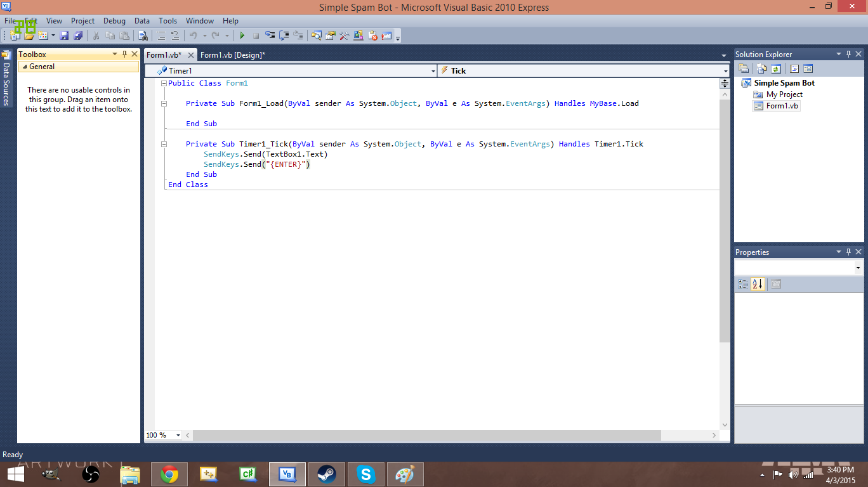Open the active documents list arrow
868x487 pixels.
pyautogui.click(x=724, y=56)
